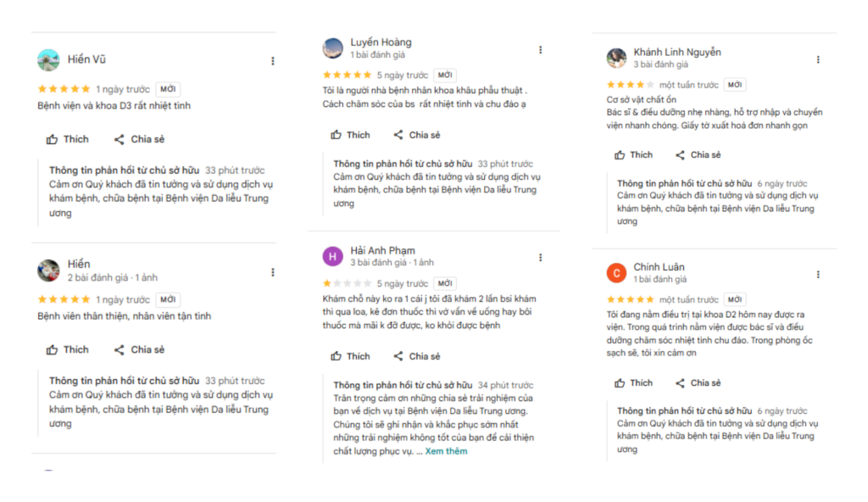
Task: Expand owner reply with Xem thêm
Action: pyautogui.click(x=446, y=451)
